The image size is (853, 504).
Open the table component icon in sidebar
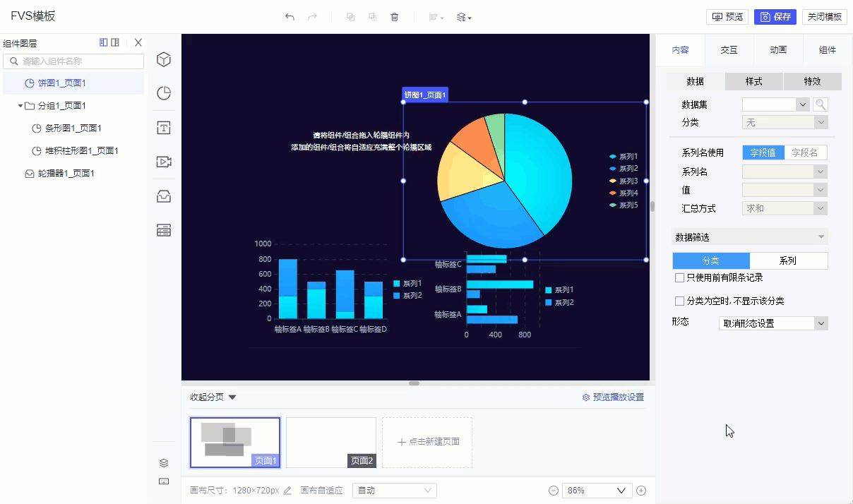click(x=164, y=230)
